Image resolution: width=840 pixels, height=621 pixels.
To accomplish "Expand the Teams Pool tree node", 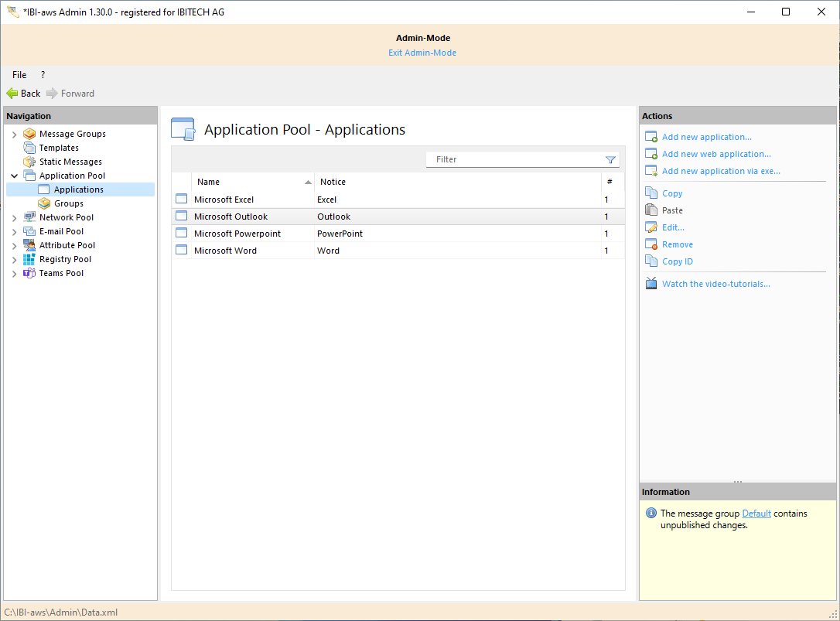I will point(14,274).
